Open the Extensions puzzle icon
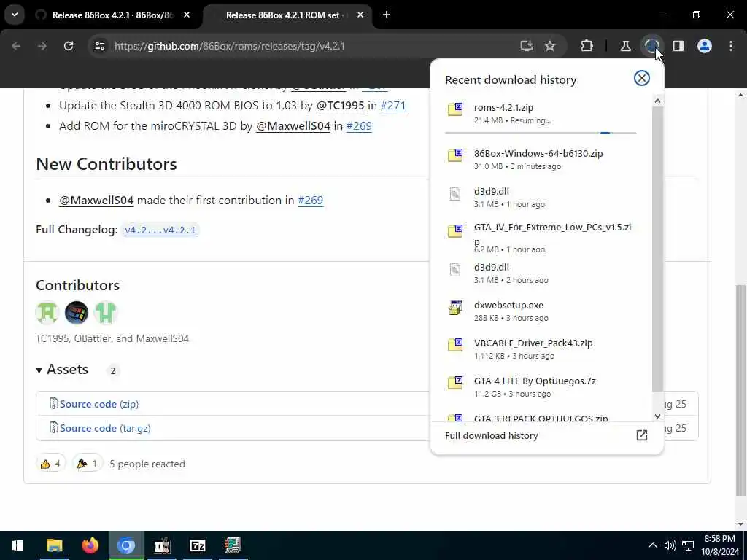This screenshot has width=747, height=560. (587, 46)
